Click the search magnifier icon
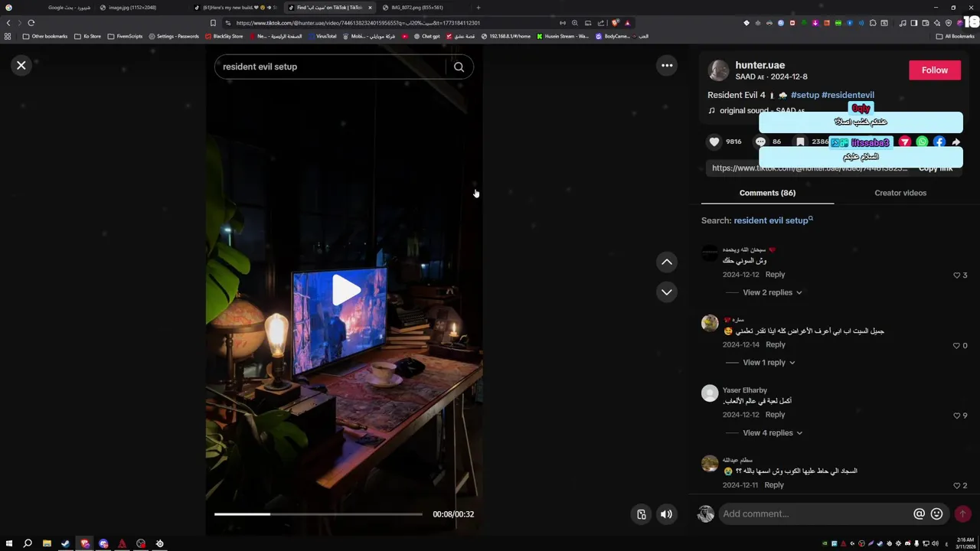 (x=459, y=67)
